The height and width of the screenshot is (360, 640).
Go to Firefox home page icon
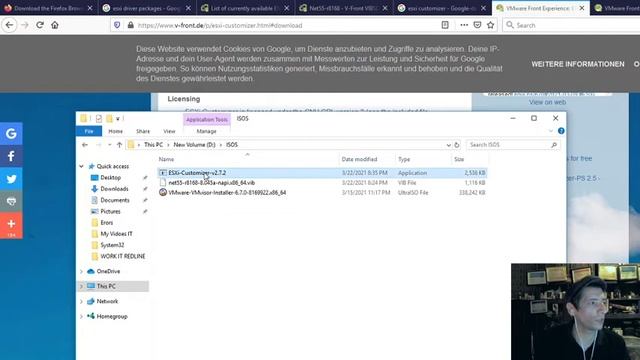coord(55,25)
